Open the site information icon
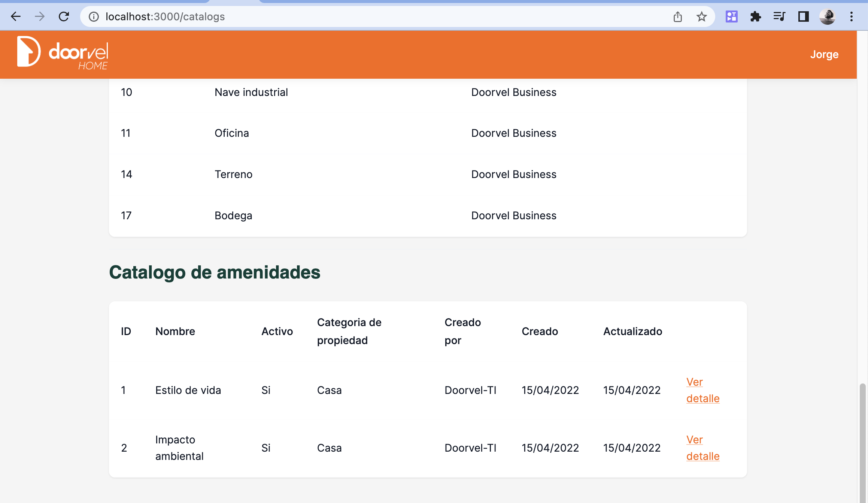Viewport: 868px width, 503px height. pos(94,16)
